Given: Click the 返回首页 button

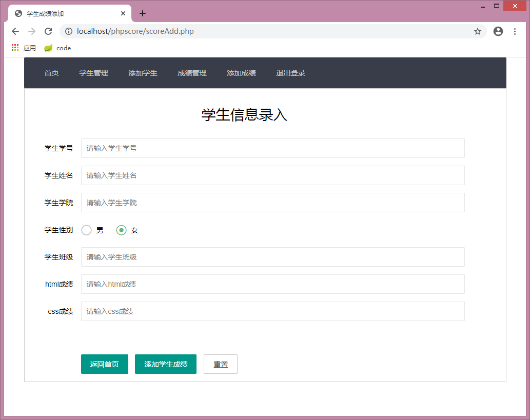Looking at the screenshot, I should click(104, 364).
